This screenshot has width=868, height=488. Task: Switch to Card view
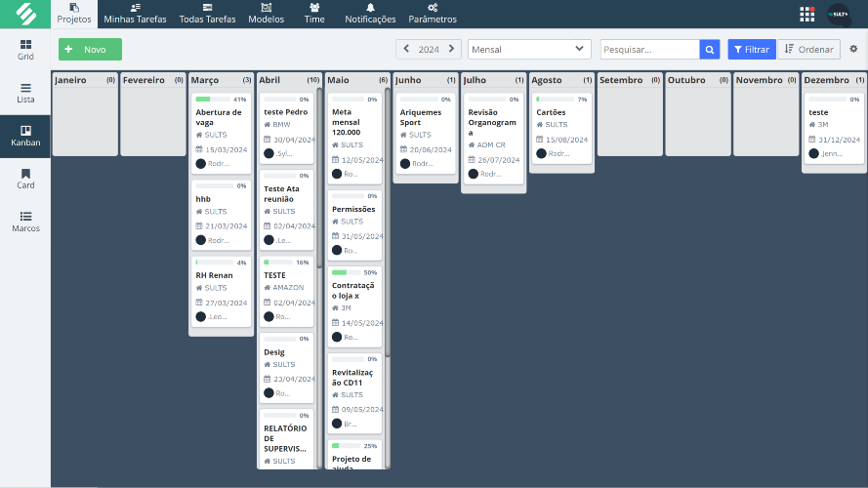25,179
